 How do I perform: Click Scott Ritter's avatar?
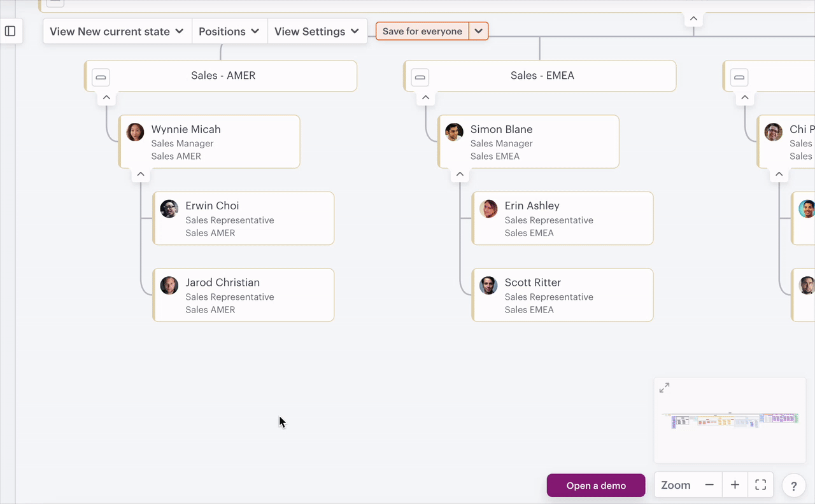[x=488, y=285]
